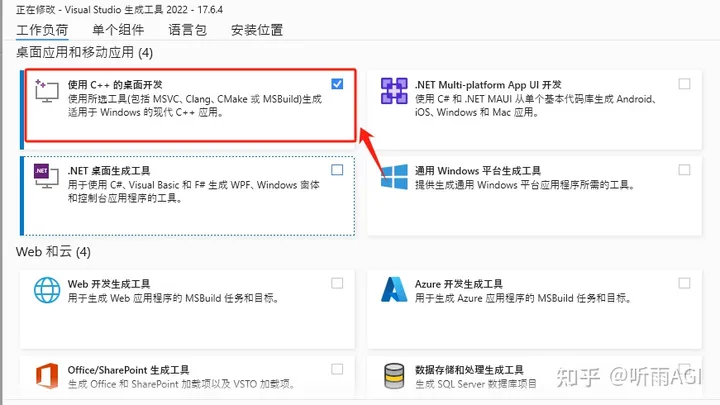
Task: Click the .NET 桌面生成工具 icon
Action: coord(46,176)
